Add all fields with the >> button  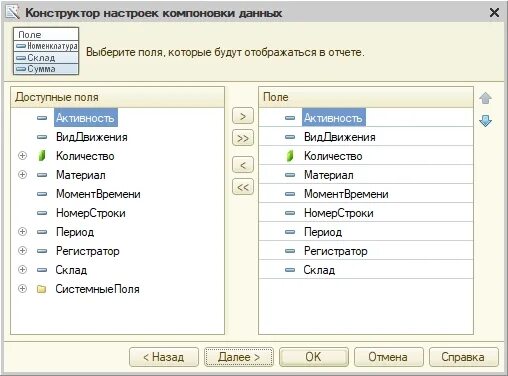[x=243, y=138]
